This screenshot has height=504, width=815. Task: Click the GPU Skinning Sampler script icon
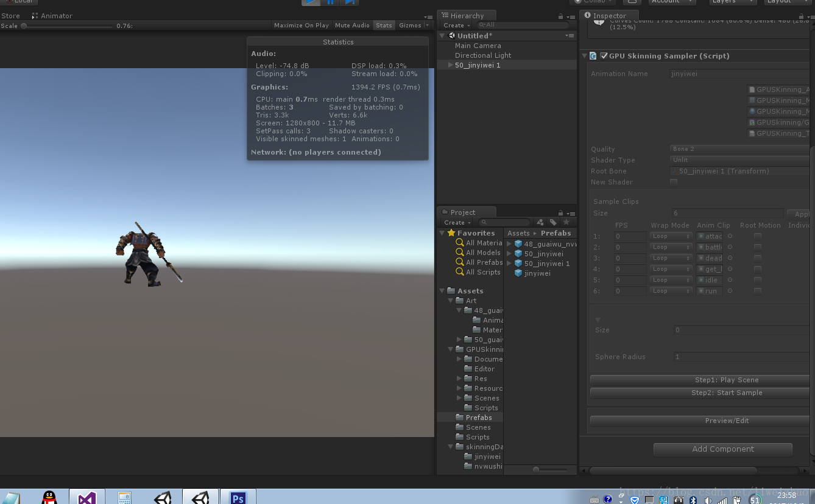[x=593, y=56]
